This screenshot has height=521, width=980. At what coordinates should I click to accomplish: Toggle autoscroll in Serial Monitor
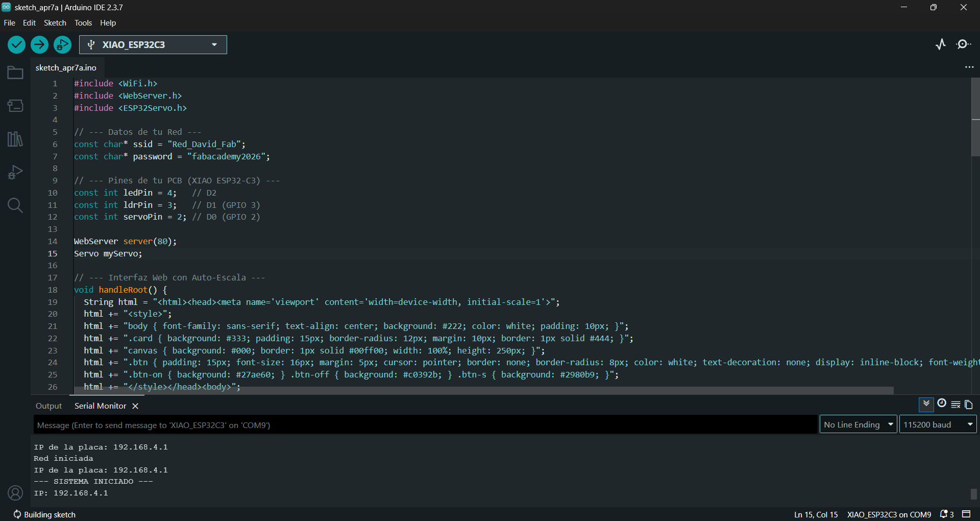coord(926,404)
